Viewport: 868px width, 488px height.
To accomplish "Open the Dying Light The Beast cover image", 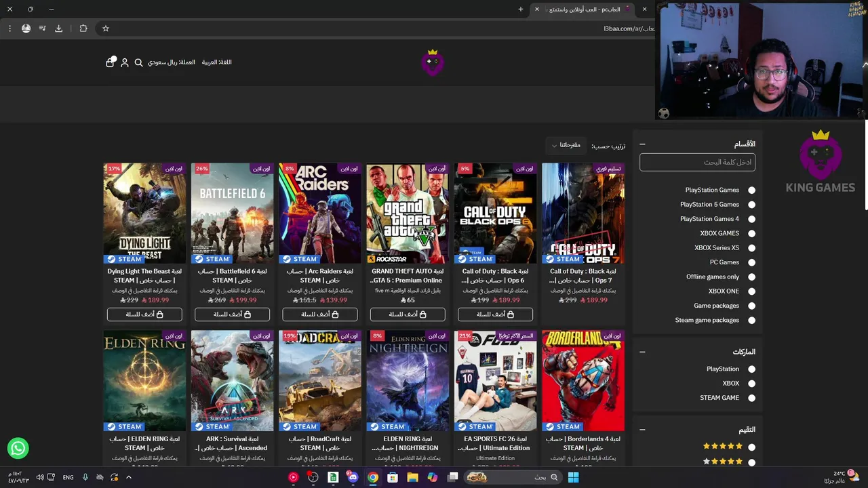I will click(x=144, y=213).
